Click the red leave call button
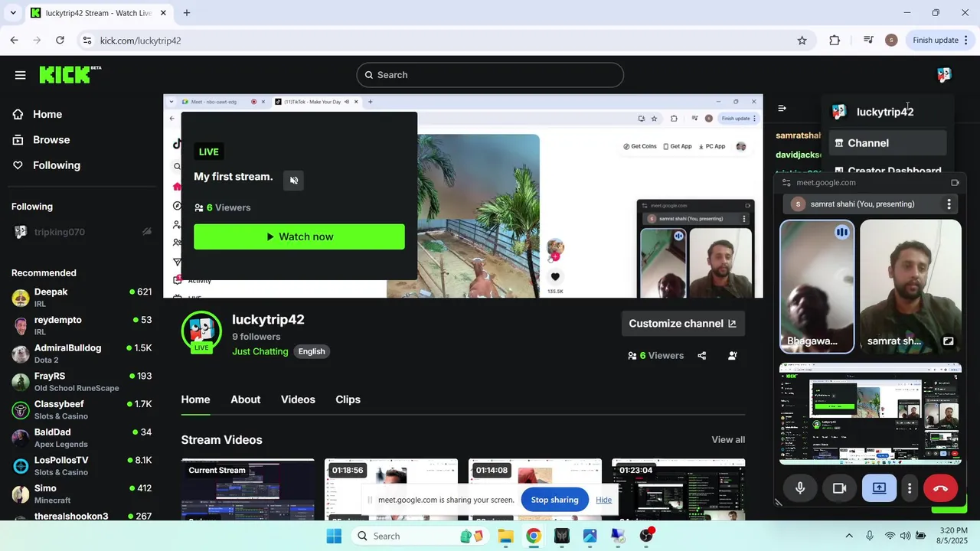The width and height of the screenshot is (980, 551). [941, 488]
